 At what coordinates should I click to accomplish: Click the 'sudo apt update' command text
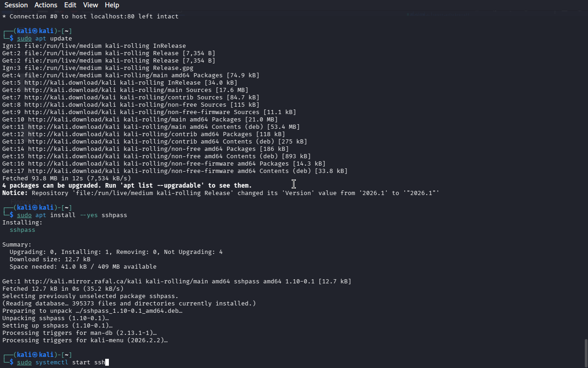pos(45,39)
